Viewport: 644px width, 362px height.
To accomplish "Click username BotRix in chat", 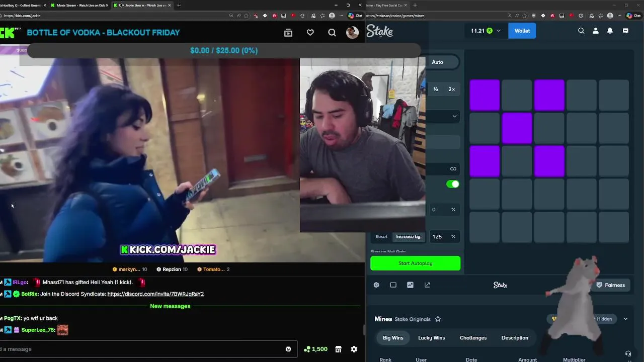I will point(30,294).
